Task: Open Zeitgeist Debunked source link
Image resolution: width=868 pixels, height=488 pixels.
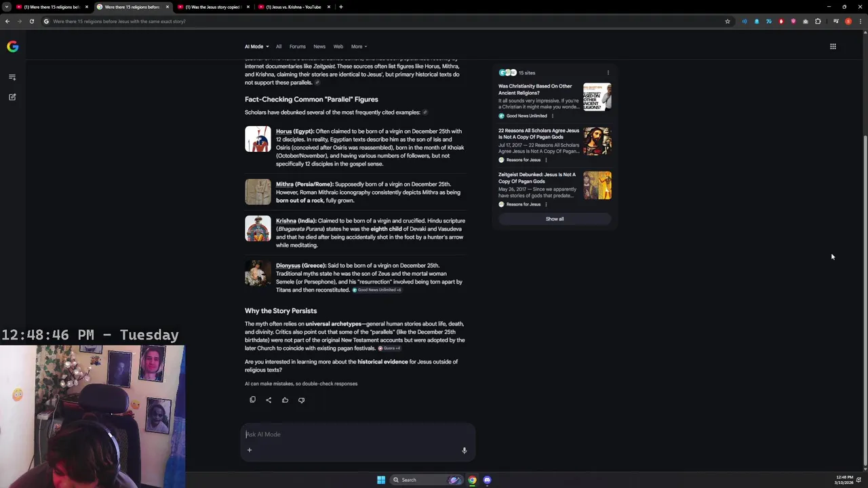Action: [536, 178]
